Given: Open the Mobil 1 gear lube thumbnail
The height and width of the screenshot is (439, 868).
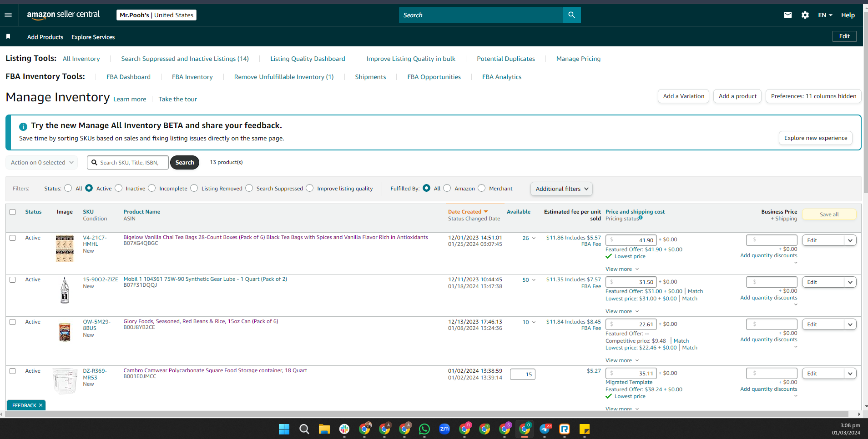Looking at the screenshot, I should coord(65,290).
